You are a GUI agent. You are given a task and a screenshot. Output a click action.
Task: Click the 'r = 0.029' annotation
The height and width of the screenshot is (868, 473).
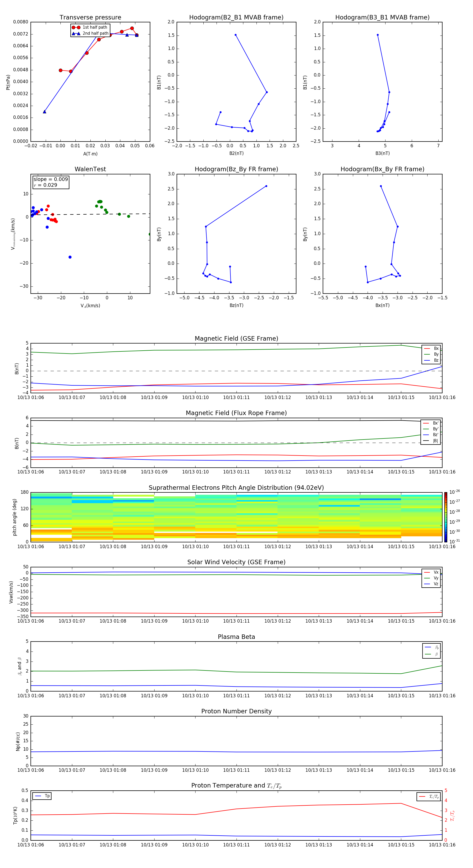coord(45,185)
